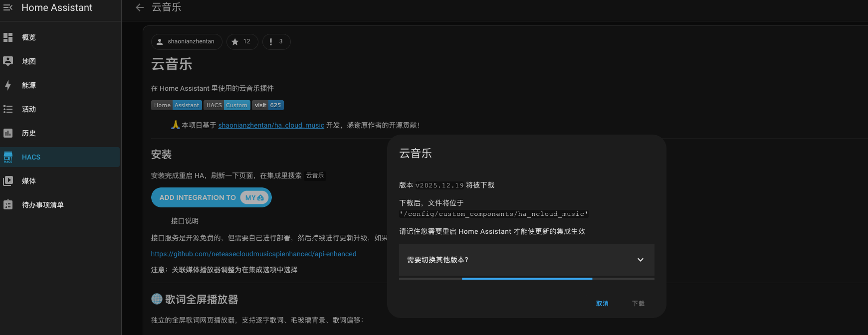
Task: Select HACS in the sidebar
Action: tap(60, 157)
